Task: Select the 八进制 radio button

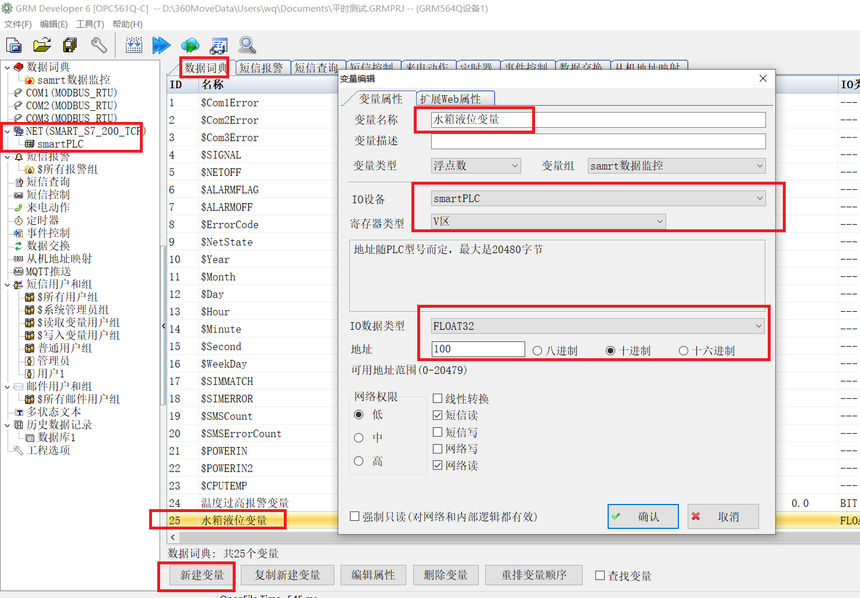Action: click(538, 351)
